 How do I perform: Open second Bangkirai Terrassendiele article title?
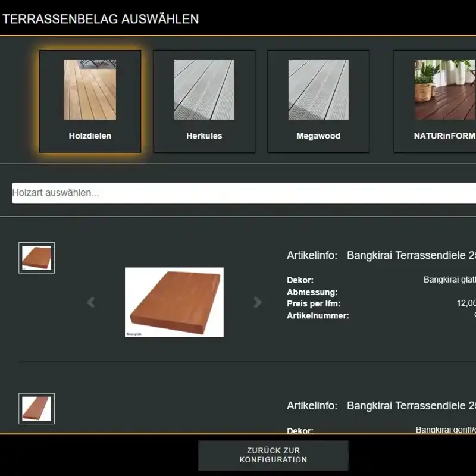tap(411, 406)
